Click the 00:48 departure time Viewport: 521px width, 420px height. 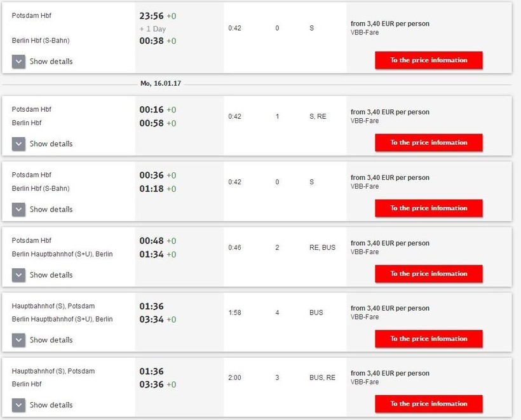click(151, 241)
